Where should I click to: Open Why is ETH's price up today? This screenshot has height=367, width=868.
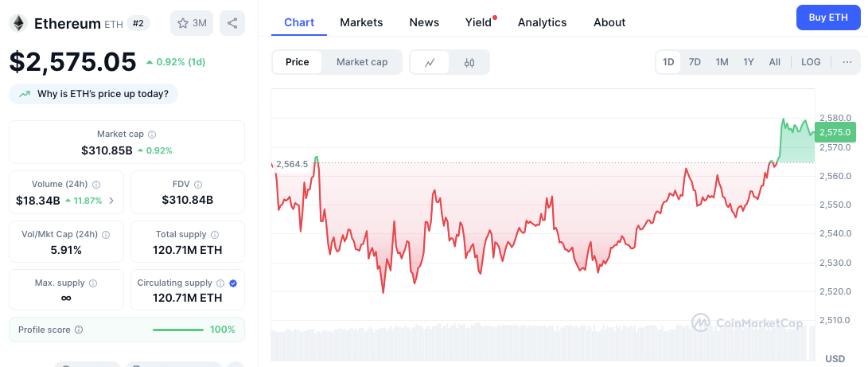(x=94, y=94)
